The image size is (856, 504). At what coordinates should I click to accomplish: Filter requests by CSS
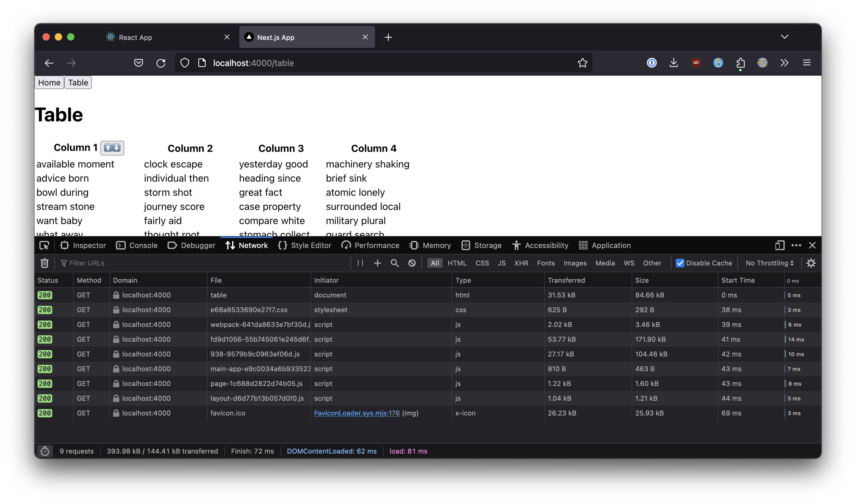[x=482, y=263]
